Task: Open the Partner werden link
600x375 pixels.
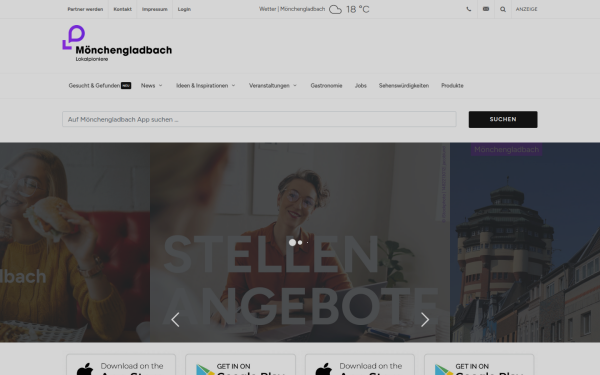Action: coord(85,9)
